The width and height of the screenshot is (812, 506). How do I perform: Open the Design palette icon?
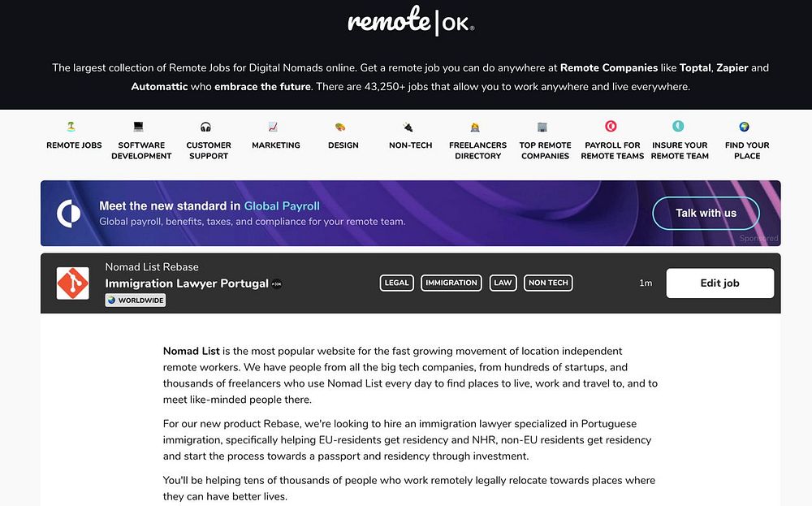[x=341, y=127]
